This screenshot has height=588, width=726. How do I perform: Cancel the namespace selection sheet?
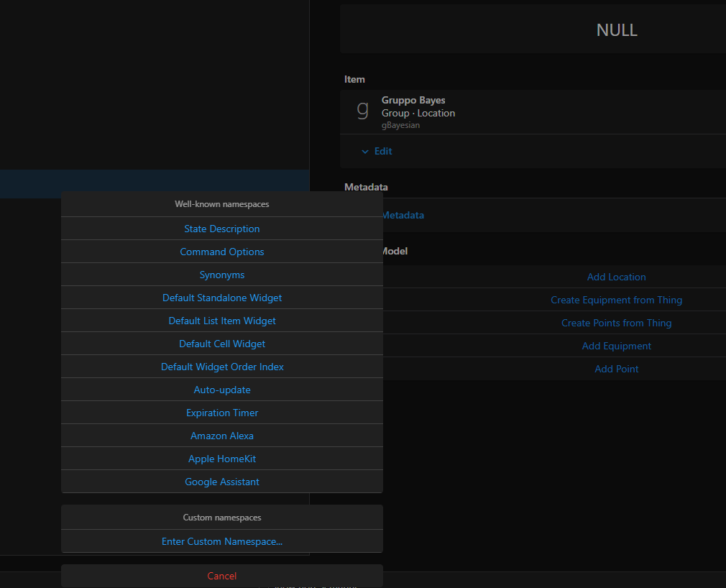pyautogui.click(x=221, y=575)
